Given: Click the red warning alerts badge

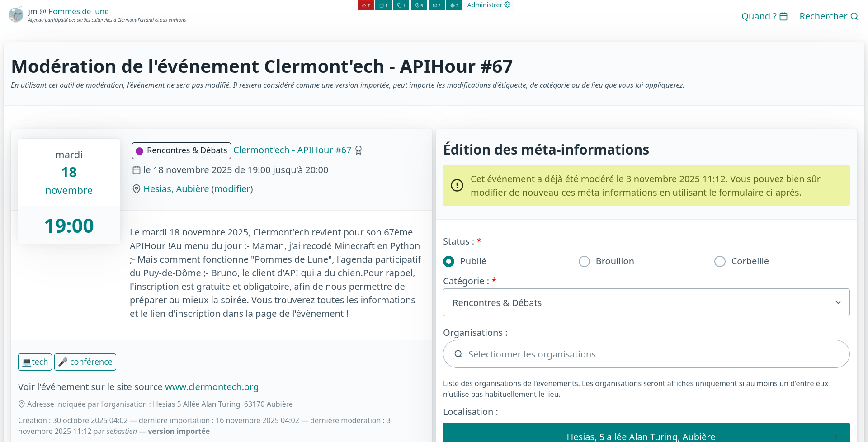Looking at the screenshot, I should [x=365, y=5].
